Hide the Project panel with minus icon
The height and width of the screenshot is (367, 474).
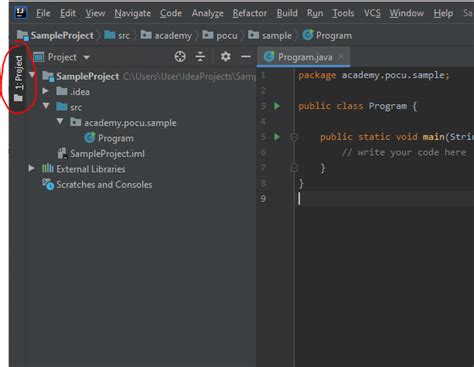(246, 57)
